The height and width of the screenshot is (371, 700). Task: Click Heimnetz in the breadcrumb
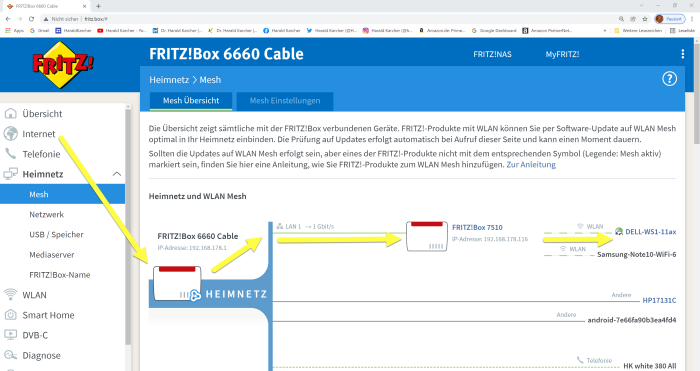pyautogui.click(x=169, y=79)
